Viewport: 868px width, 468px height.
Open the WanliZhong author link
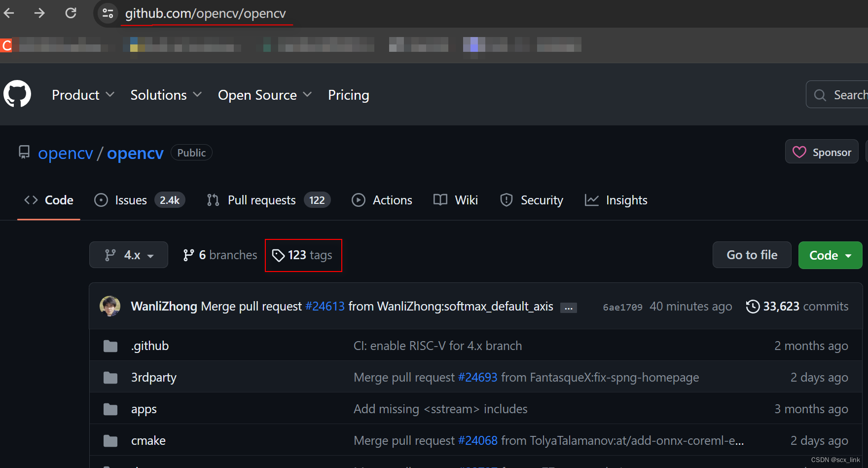point(164,306)
